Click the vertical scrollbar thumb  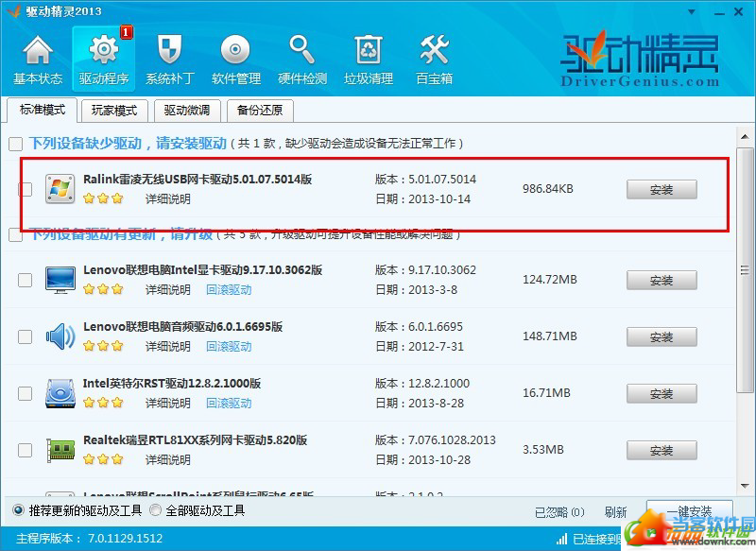745,270
